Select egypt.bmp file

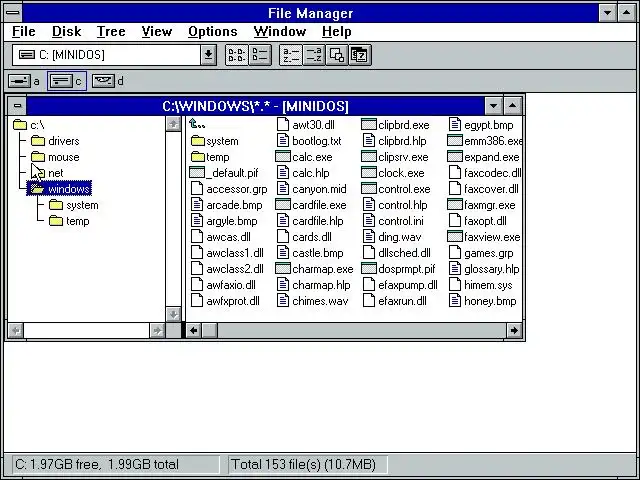(481, 125)
